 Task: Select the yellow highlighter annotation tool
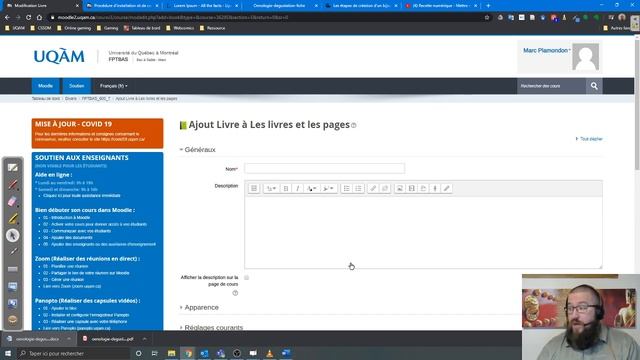pos(13,218)
